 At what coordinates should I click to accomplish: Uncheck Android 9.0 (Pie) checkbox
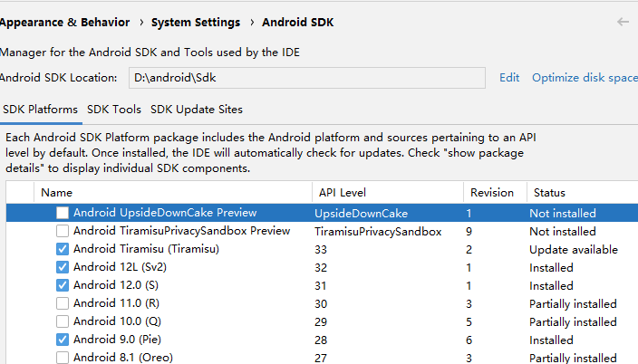(63, 340)
